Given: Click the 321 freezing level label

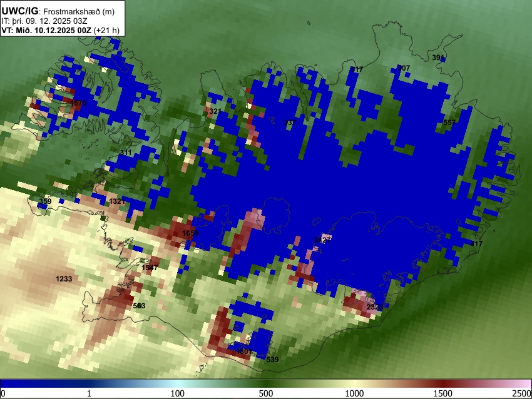Looking at the screenshot, I should (215, 111).
